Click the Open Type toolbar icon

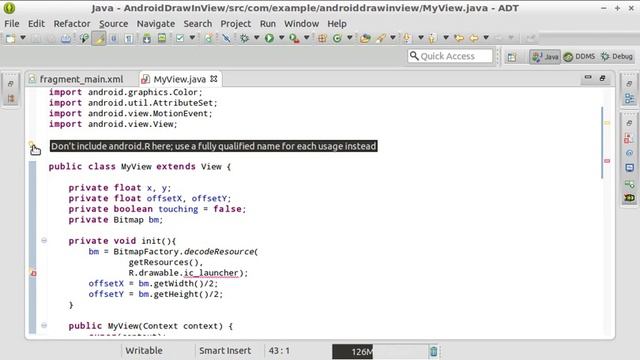click(365, 38)
